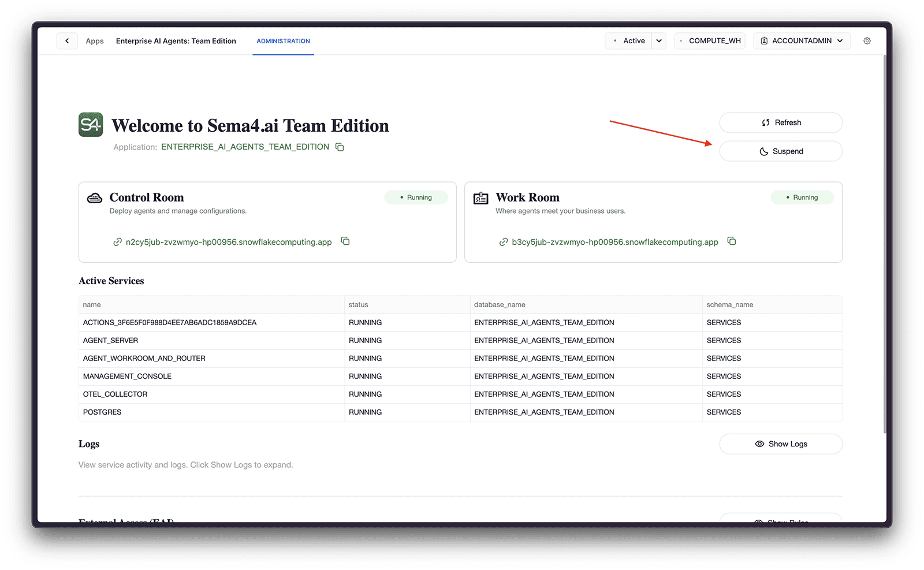
Task: Select the AGENT_SERVER service row
Action: (x=110, y=340)
